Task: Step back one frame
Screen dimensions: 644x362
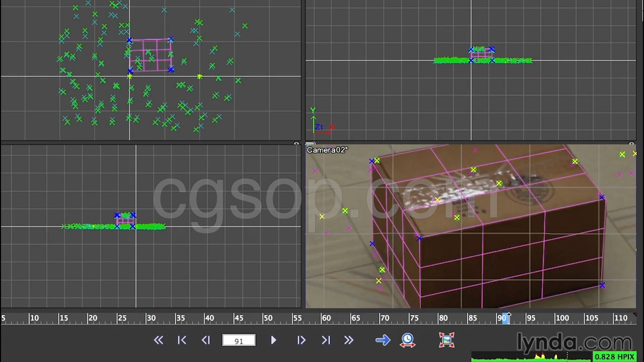Action: [x=206, y=340]
